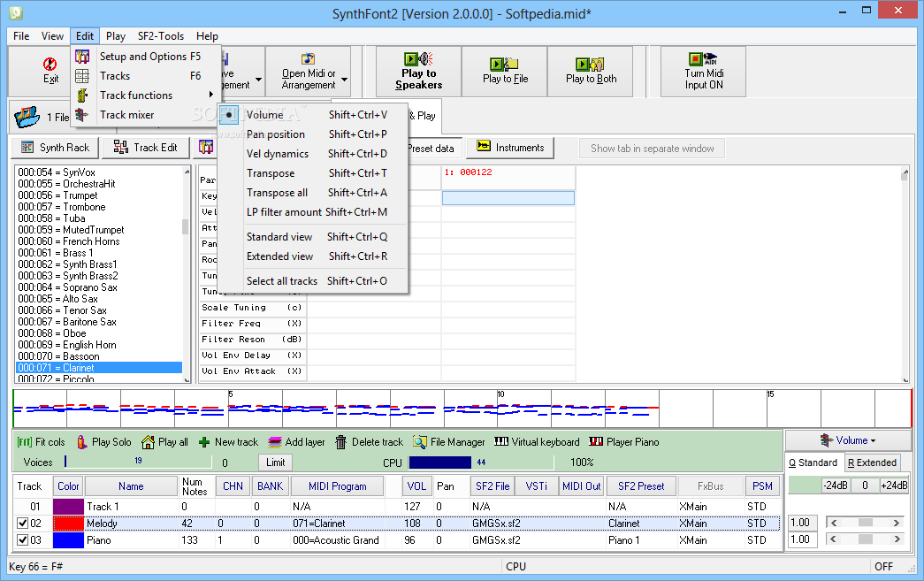The height and width of the screenshot is (581, 924).
Task: Select 000:071 = Clarinet in list
Action: 99,368
